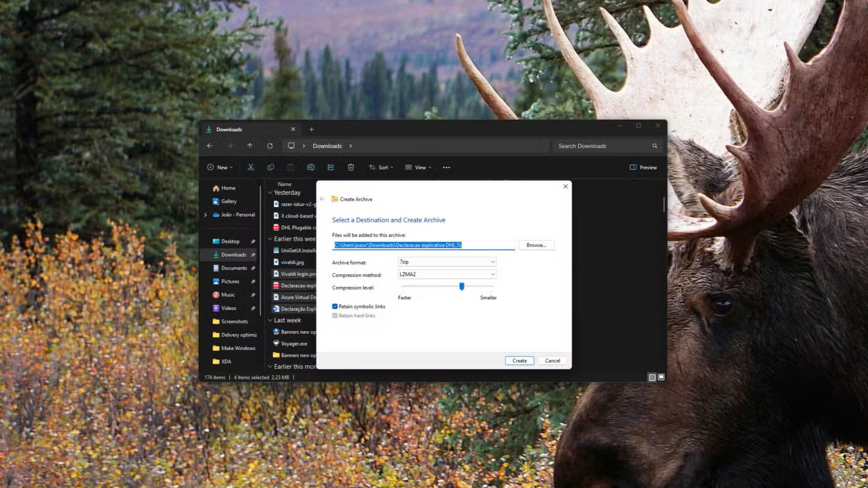Click the Browse... button

click(536, 245)
